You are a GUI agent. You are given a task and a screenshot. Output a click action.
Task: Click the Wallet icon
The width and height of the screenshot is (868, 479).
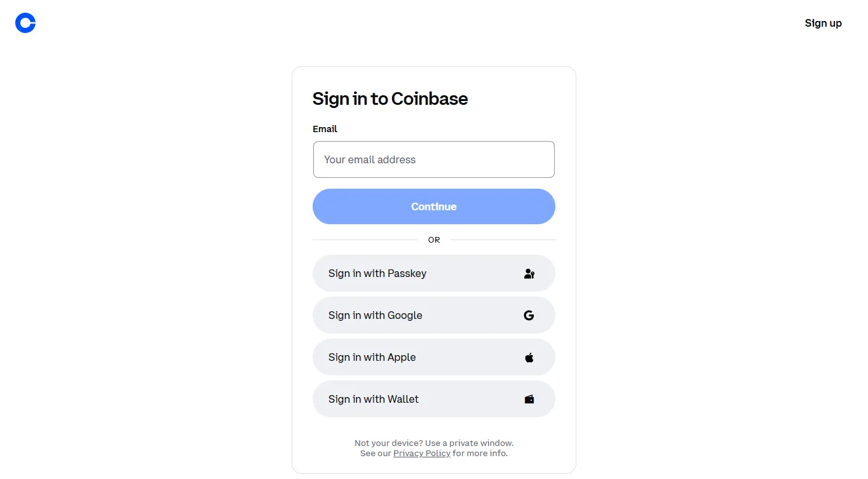click(529, 399)
